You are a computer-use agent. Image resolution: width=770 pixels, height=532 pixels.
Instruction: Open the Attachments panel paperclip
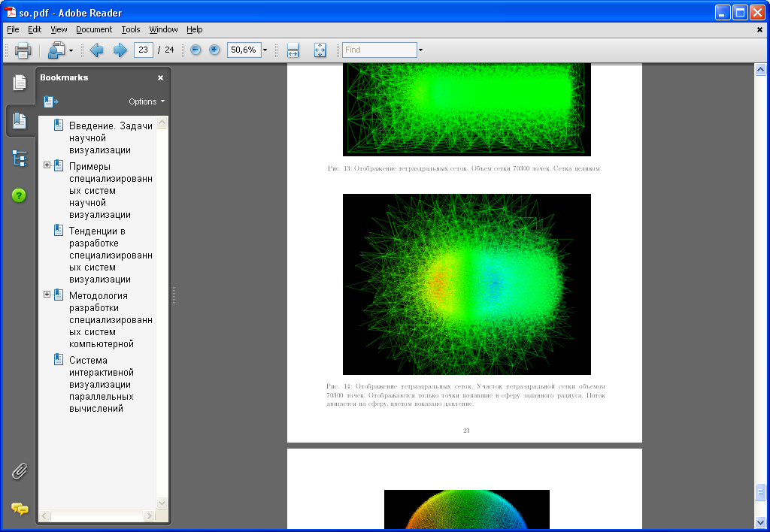[19, 471]
